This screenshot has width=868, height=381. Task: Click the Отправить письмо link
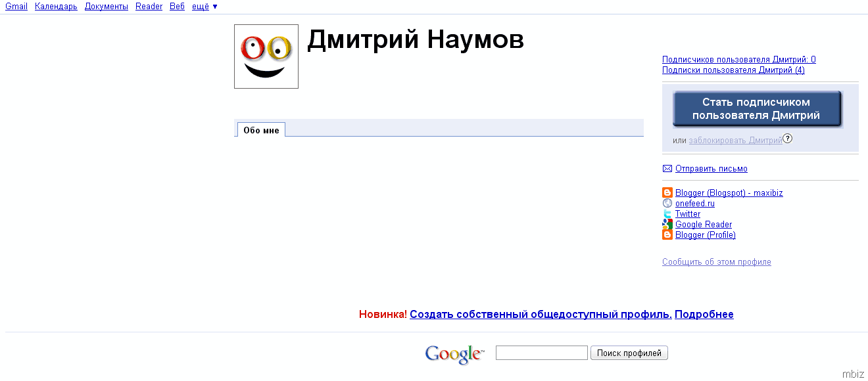(x=711, y=169)
